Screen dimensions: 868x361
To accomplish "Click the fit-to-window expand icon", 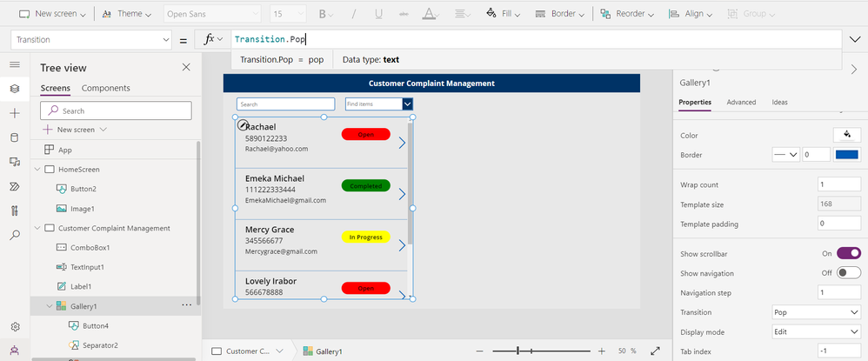I will coord(656,351).
